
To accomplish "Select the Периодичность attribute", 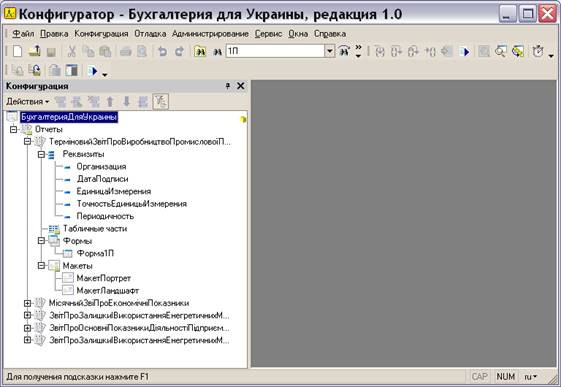I will point(105,216).
